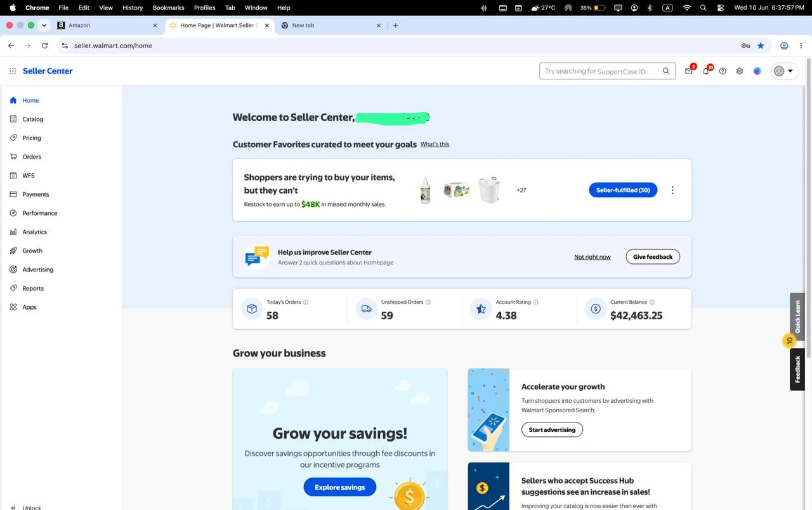This screenshot has width=812, height=510.
Task: Open the Quick Learn side tab
Action: pos(797,317)
